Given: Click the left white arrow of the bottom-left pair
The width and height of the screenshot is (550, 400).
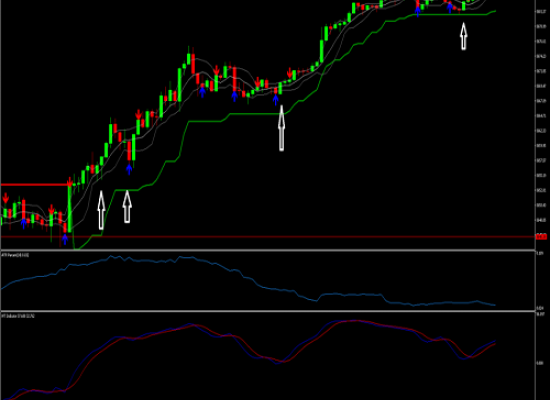Looking at the screenshot, I should (101, 210).
